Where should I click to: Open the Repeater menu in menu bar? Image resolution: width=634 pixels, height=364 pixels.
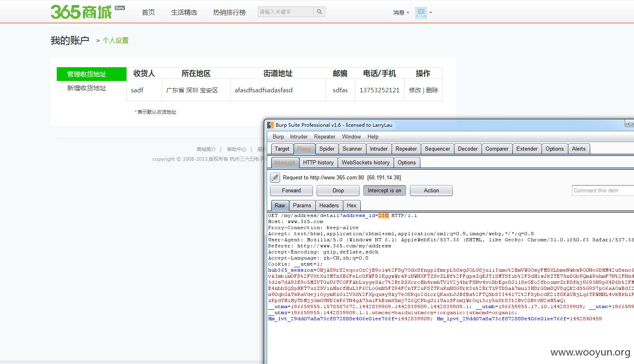325,137
